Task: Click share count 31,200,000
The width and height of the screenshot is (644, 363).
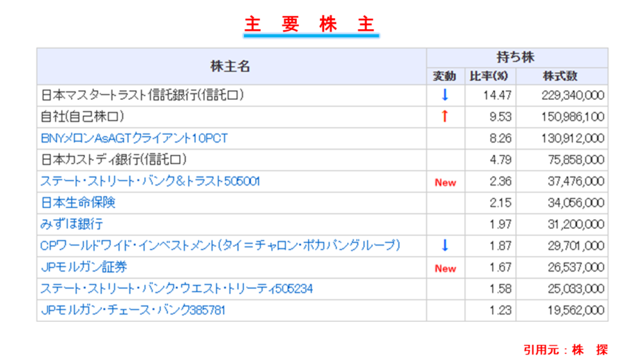Action: point(576,224)
